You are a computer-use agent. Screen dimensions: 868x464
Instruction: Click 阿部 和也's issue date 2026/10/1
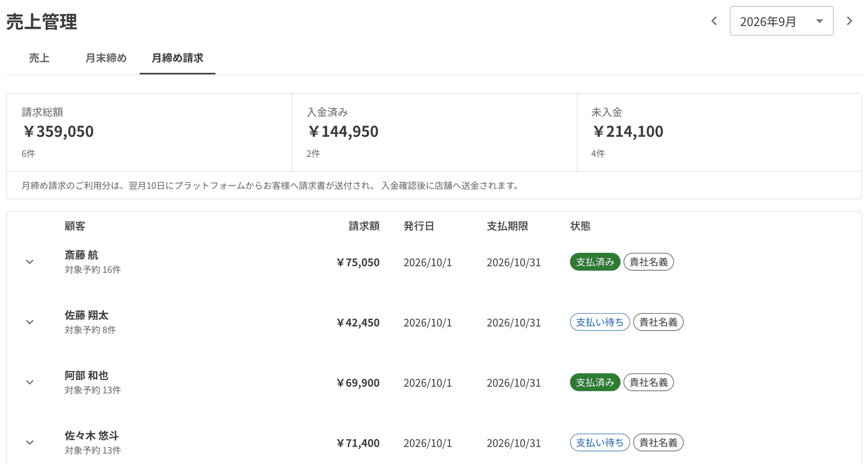pos(427,383)
